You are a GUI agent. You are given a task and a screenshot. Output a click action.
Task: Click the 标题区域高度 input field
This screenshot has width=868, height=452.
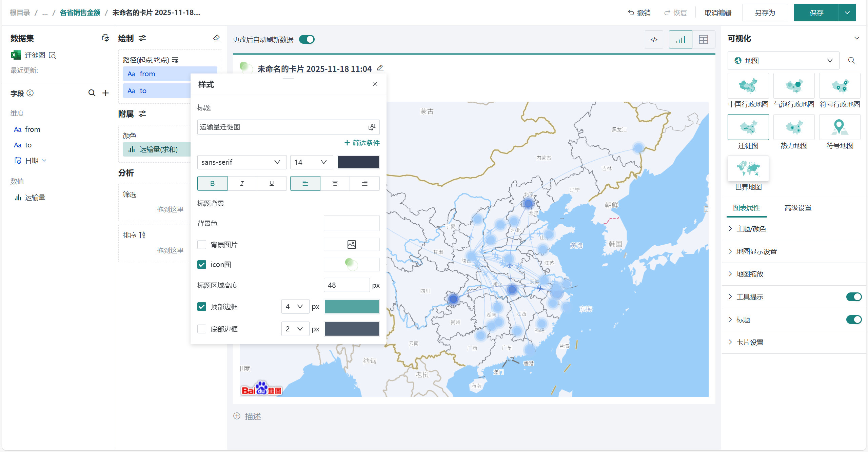[346, 285]
